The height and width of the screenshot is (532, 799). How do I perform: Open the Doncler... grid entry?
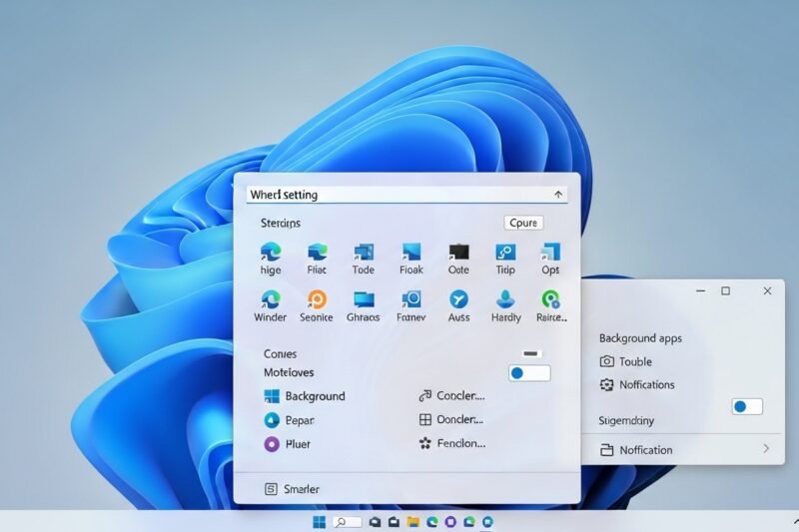pos(451,419)
